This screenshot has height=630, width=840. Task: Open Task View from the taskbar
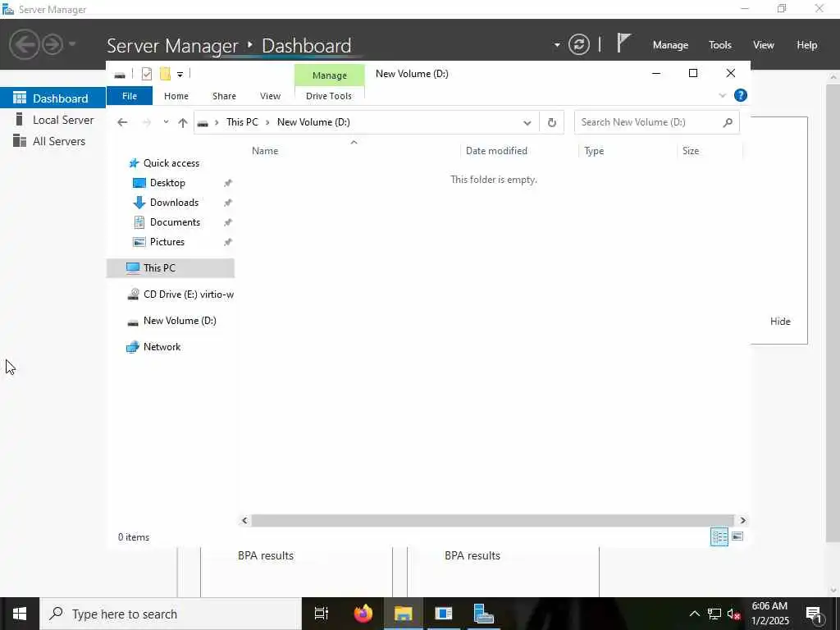[322, 614]
